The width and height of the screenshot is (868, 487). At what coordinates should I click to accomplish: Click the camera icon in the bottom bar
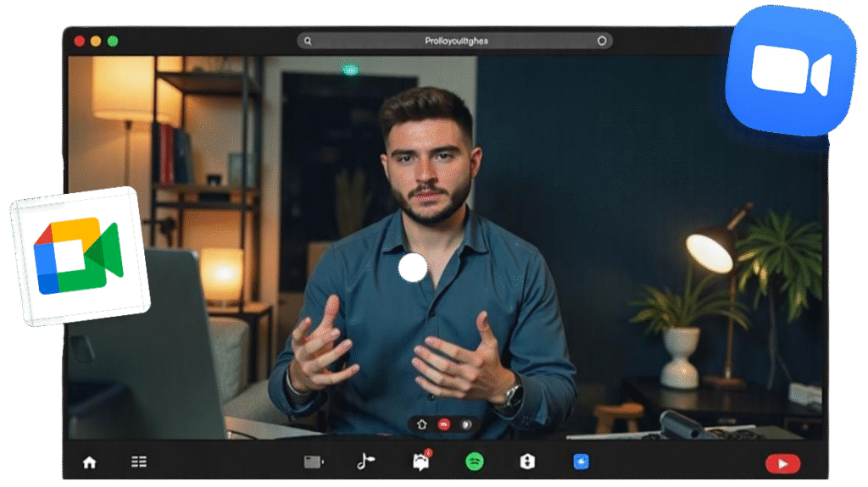[x=314, y=462]
